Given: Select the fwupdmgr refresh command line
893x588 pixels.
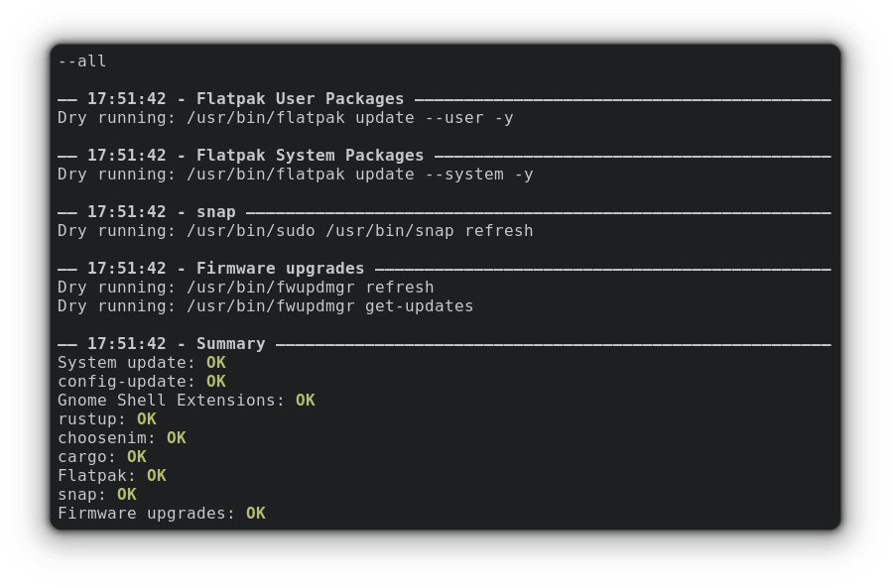Looking at the screenshot, I should click(x=245, y=288).
